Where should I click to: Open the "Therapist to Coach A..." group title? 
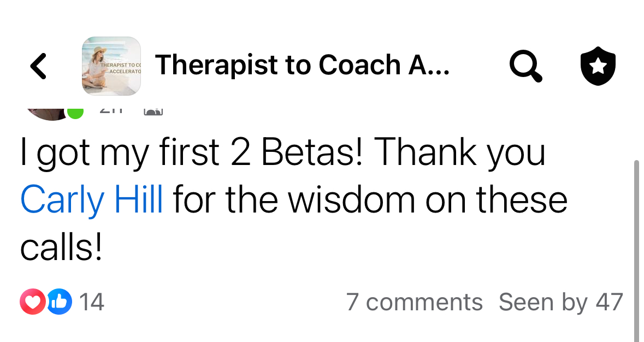(x=302, y=66)
